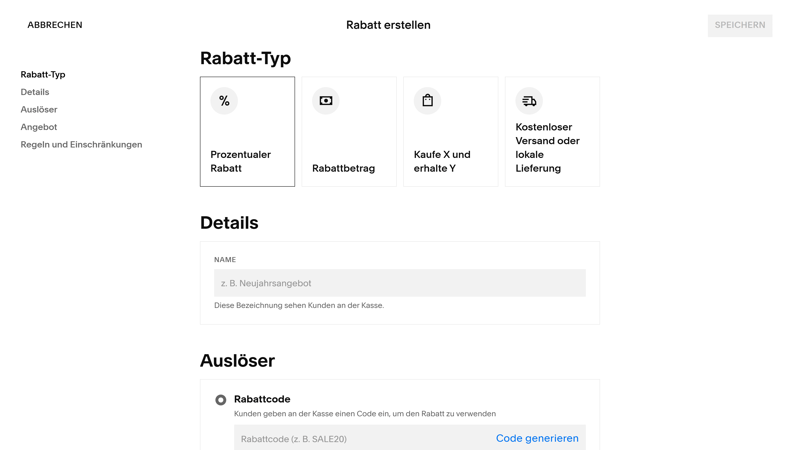Click the shopping bag icon

(x=427, y=101)
